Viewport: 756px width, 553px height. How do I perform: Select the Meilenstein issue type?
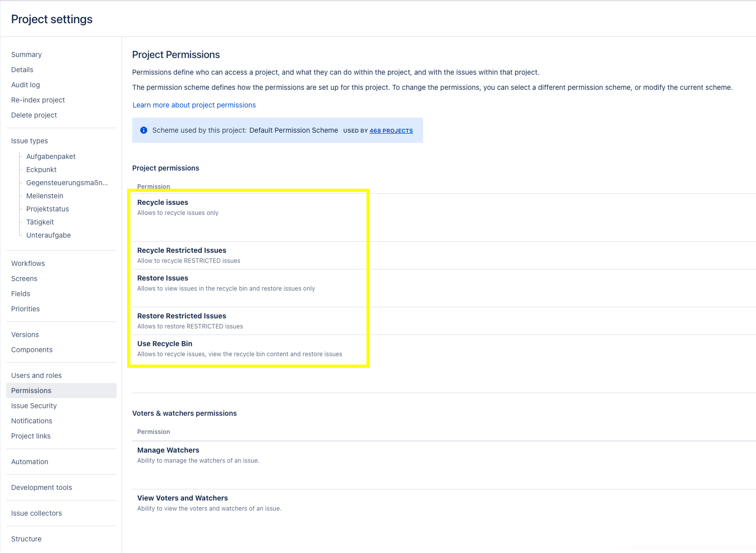click(x=45, y=196)
